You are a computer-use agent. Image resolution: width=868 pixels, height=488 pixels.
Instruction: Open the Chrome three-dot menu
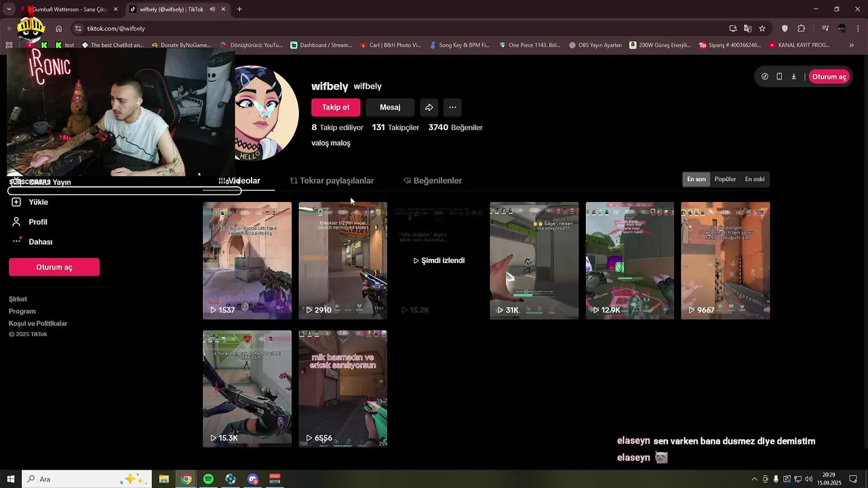[x=859, y=28]
